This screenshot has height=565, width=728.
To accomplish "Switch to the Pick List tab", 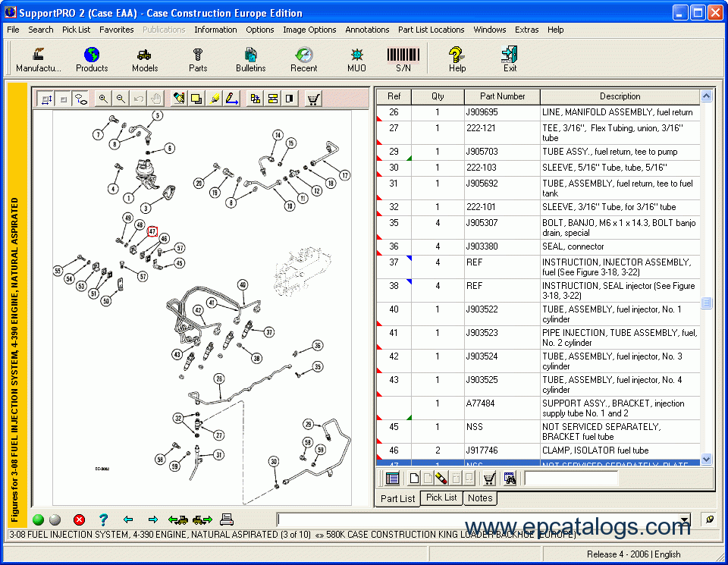I will click(441, 498).
